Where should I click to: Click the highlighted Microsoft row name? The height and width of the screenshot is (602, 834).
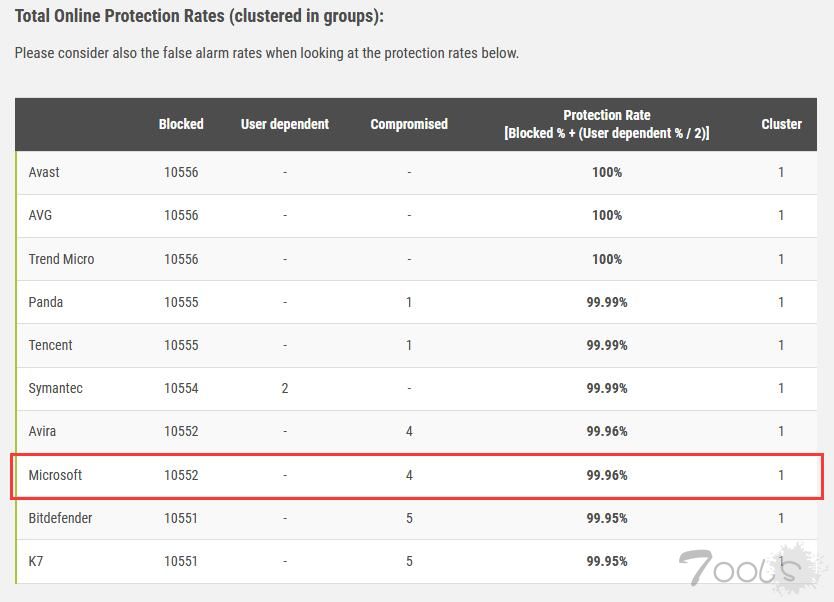(55, 475)
